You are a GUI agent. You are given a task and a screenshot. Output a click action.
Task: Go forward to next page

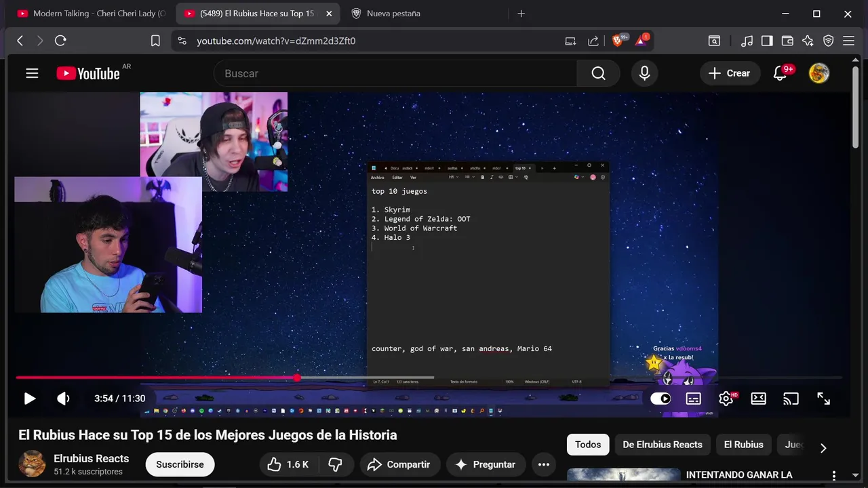40,41
